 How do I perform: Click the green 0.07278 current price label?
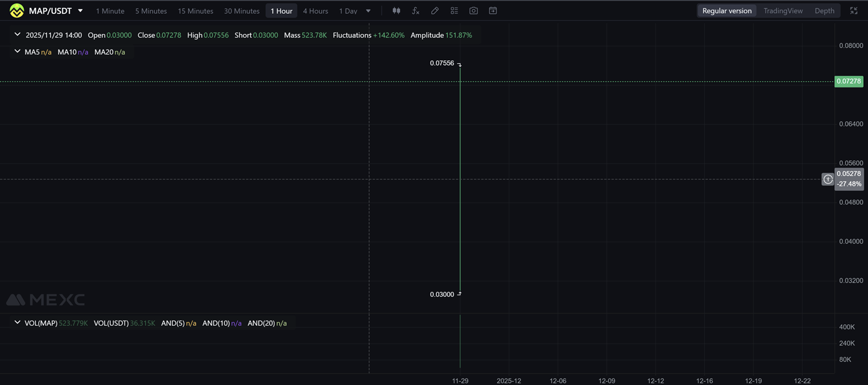[848, 81]
